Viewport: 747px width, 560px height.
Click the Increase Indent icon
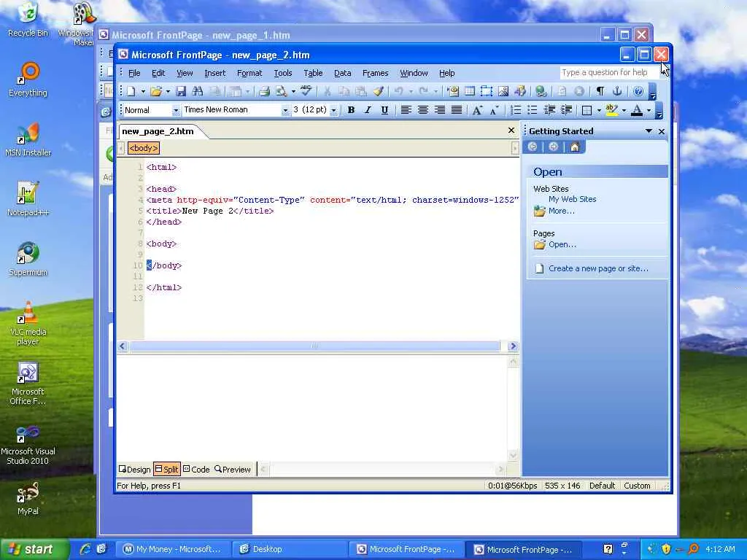[566, 110]
